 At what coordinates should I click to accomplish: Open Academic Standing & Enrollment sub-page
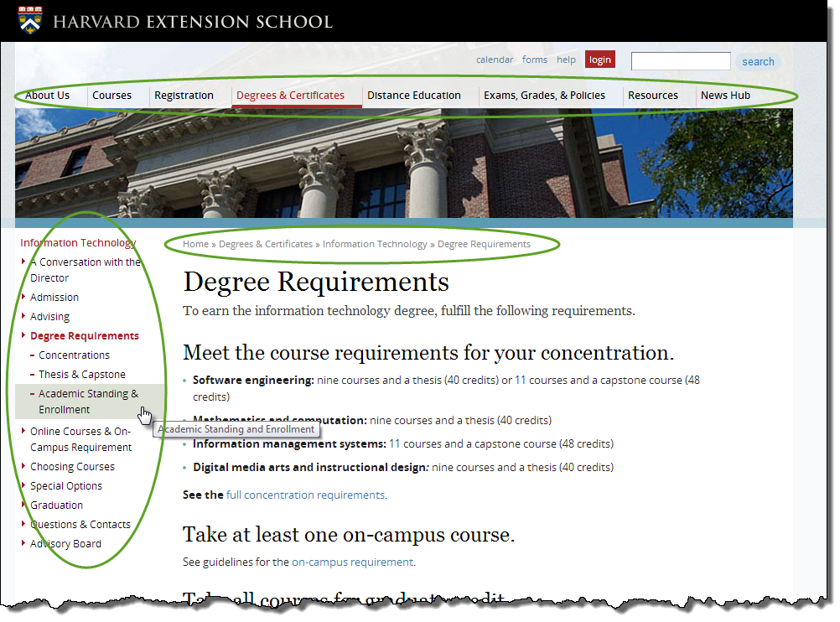pyautogui.click(x=88, y=402)
